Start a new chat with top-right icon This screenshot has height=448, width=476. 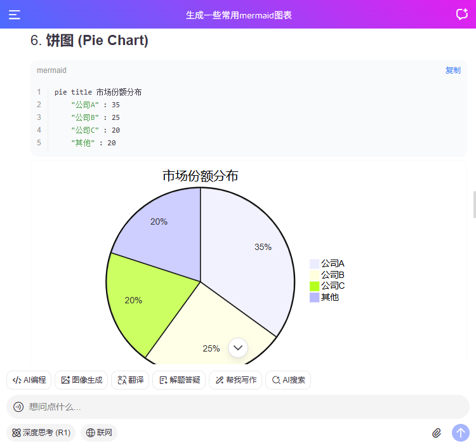(461, 15)
